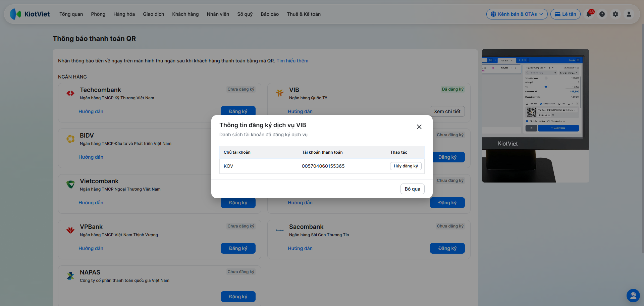The height and width of the screenshot is (306, 644).
Task: Register Sacombank with Đăng ký
Action: (x=447, y=248)
